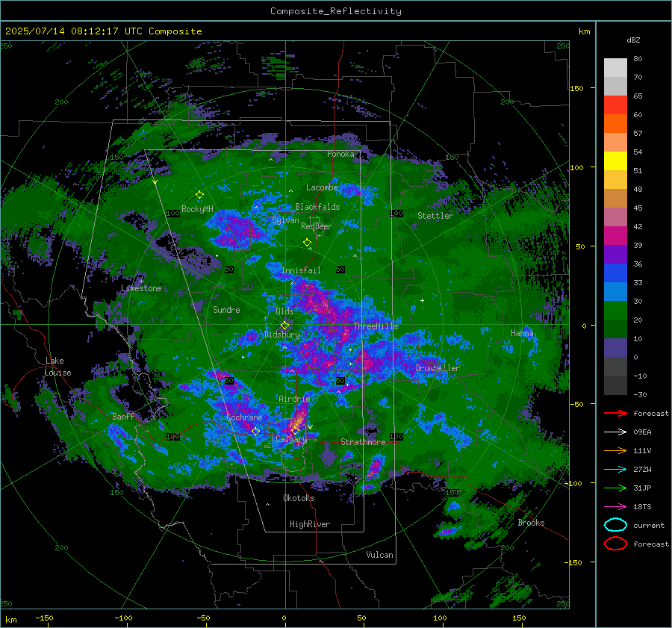Click the magenta dBZ swatch near 39

coord(615,235)
